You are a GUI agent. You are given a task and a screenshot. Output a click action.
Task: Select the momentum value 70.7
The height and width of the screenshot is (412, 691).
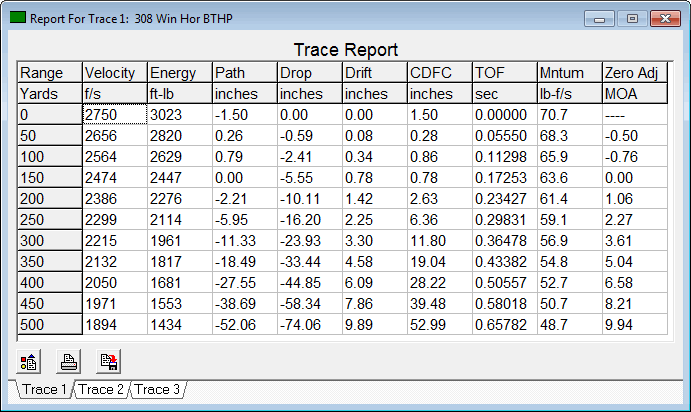570,115
